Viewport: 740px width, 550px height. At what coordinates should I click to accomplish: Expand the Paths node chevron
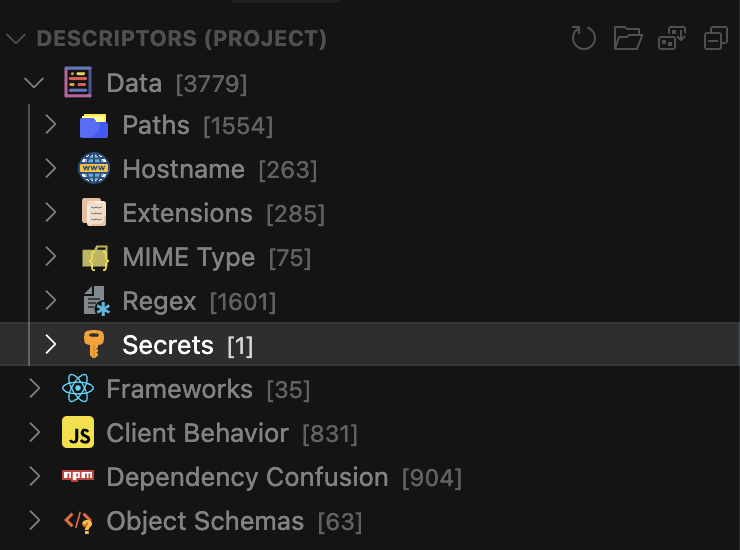click(50, 125)
